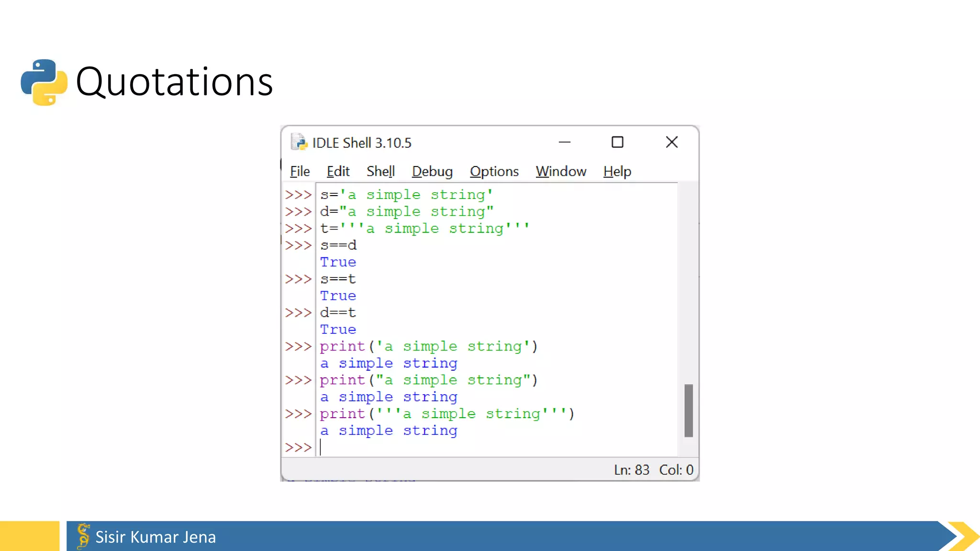Open the Window menu
The width and height of the screenshot is (980, 551).
tap(561, 171)
